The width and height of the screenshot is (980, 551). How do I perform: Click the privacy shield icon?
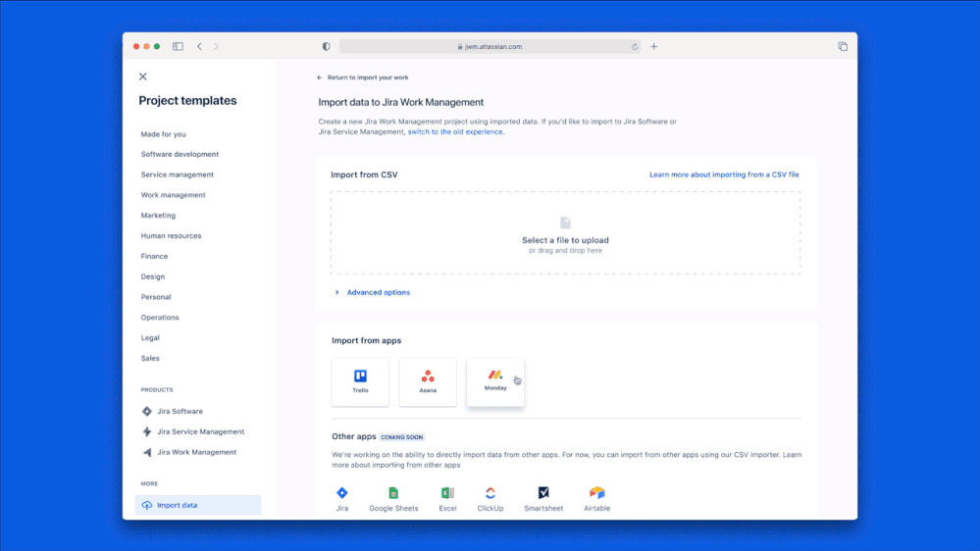point(327,46)
